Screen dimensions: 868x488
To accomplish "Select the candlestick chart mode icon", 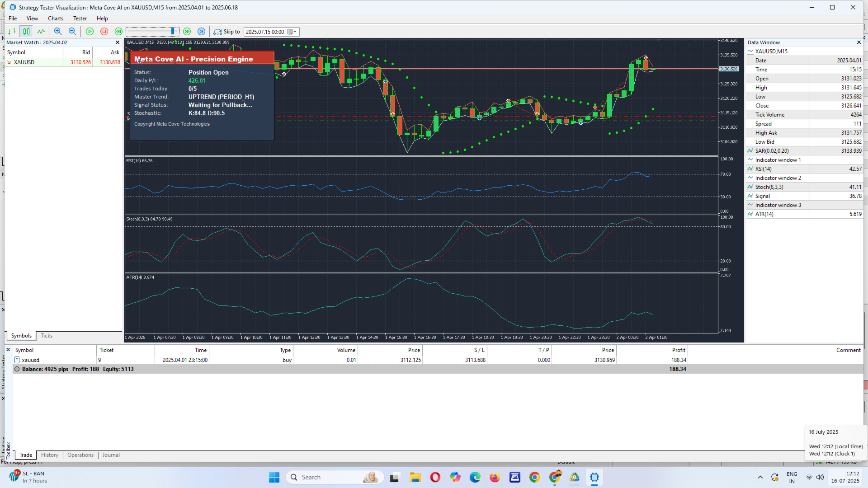I will tap(27, 32).
